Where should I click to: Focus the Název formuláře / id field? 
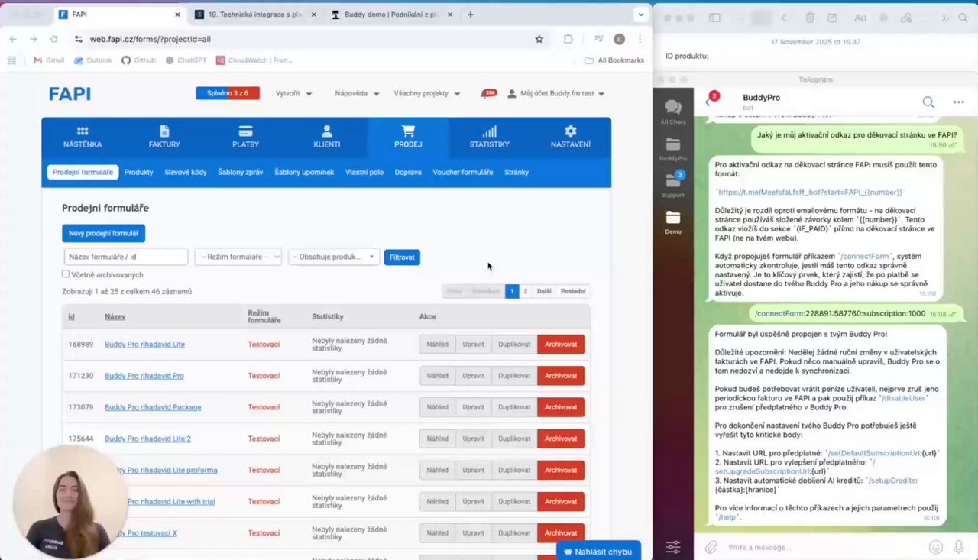pos(126,257)
